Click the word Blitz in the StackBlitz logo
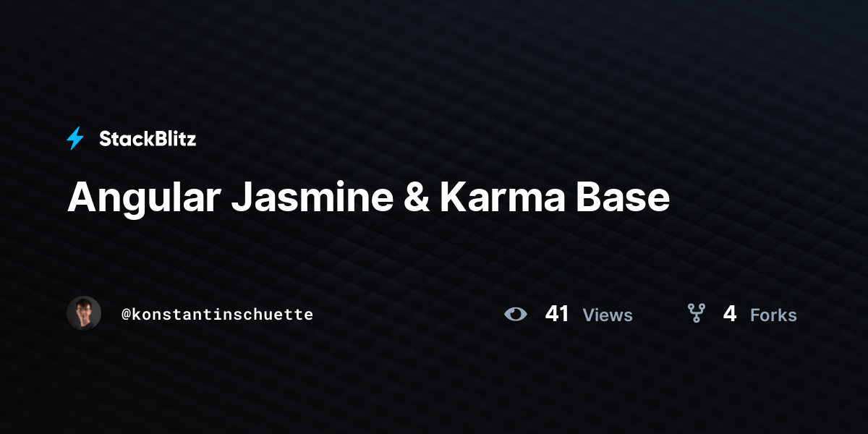Screen dimensions: 868x434 pos(175,139)
